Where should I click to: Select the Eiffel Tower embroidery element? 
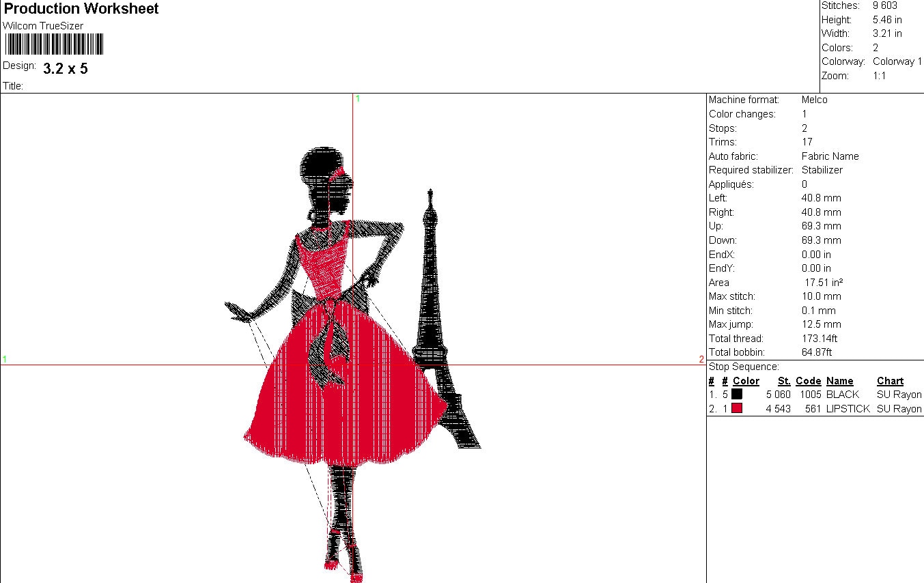pos(433,307)
